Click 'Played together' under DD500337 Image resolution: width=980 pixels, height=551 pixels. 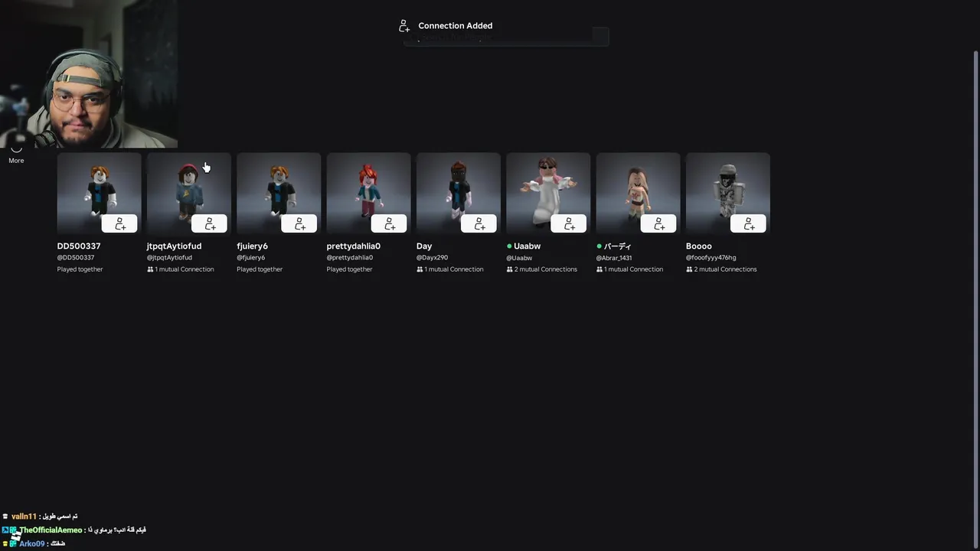tap(80, 269)
